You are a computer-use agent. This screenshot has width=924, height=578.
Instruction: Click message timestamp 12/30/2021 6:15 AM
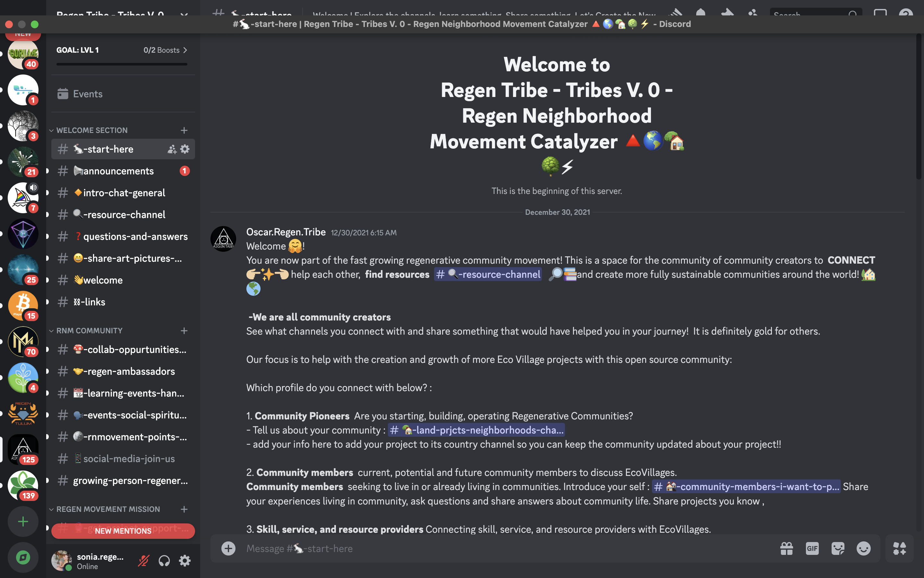[364, 233]
